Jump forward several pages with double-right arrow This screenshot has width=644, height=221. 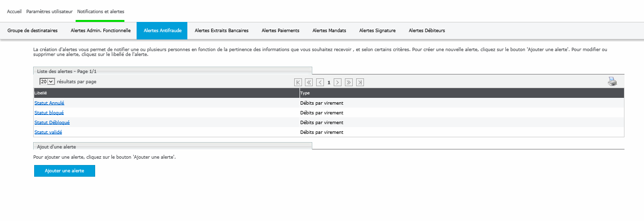(x=348, y=82)
